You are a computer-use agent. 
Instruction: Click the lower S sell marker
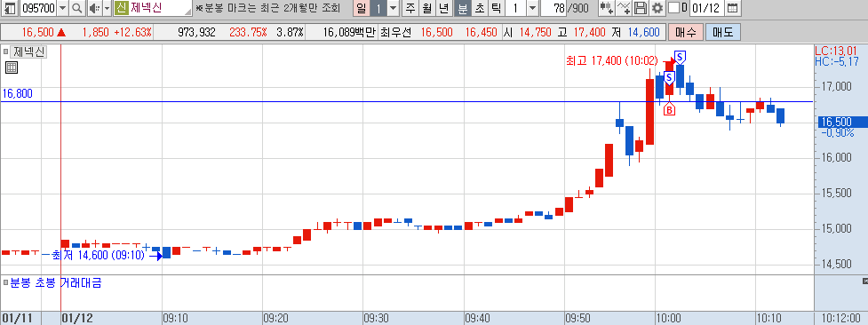coord(669,77)
